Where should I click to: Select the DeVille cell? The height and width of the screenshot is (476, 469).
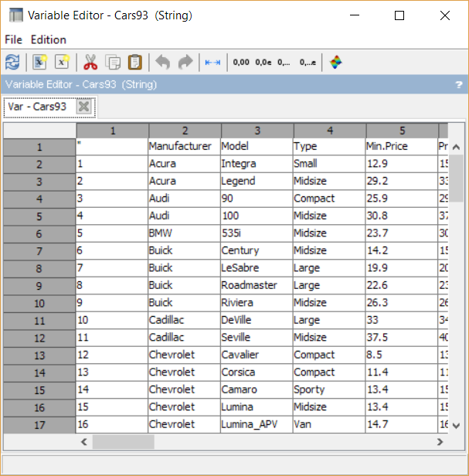257,320
